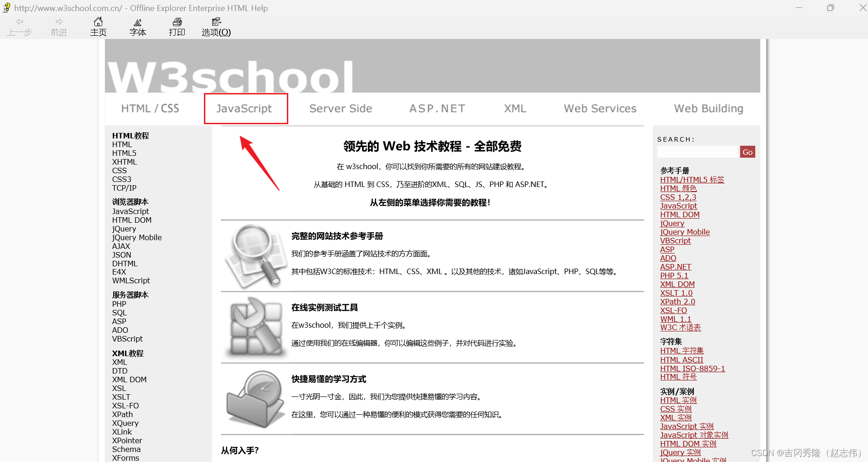Viewport: 868px width, 462px height.
Task: Click the folder with clock learning image
Action: pyautogui.click(x=255, y=399)
